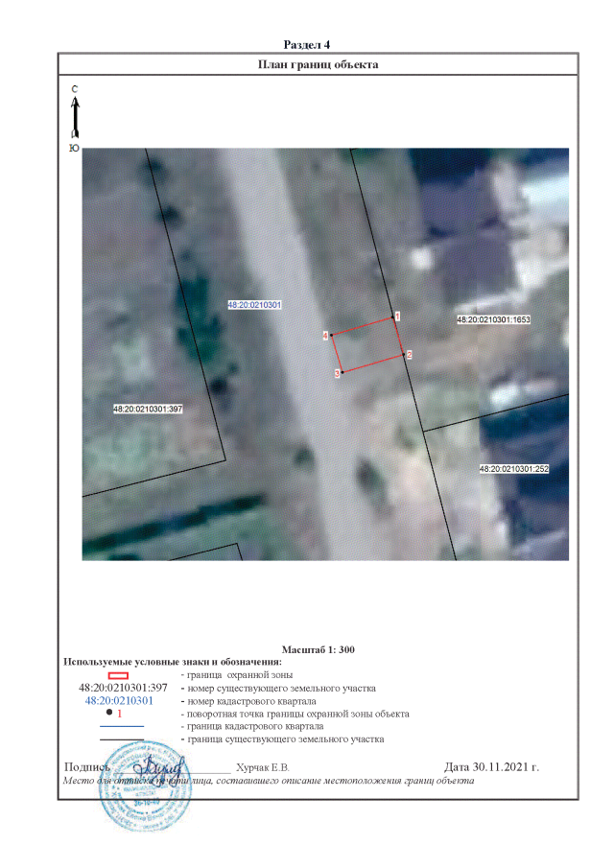
Task: Click the blue 48:20:0210301 label on map
Action: pos(253,305)
